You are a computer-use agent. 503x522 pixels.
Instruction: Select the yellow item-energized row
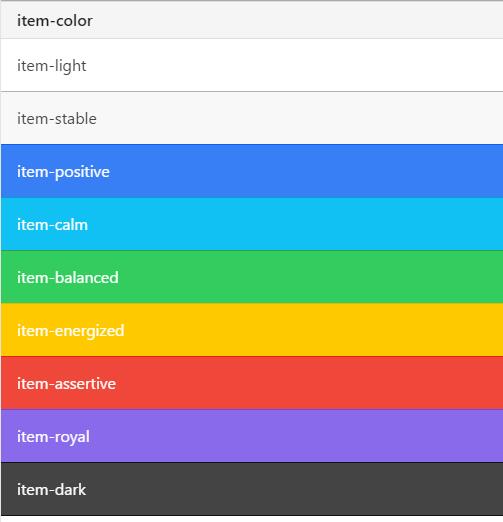tap(252, 330)
